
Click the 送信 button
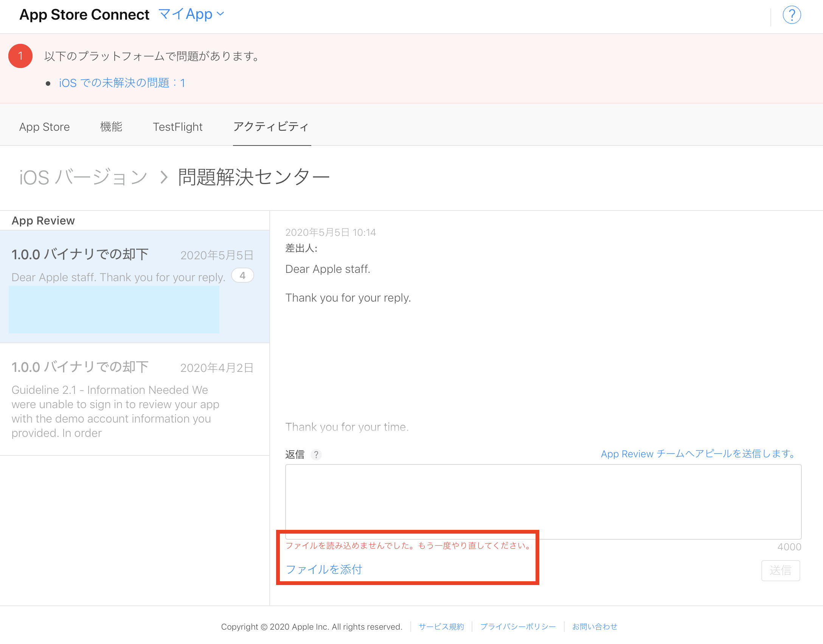tap(780, 571)
